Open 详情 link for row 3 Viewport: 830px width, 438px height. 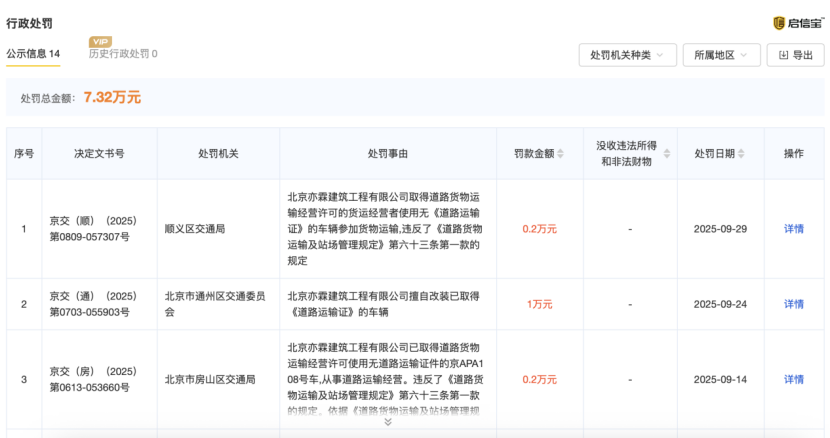pyautogui.click(x=793, y=380)
